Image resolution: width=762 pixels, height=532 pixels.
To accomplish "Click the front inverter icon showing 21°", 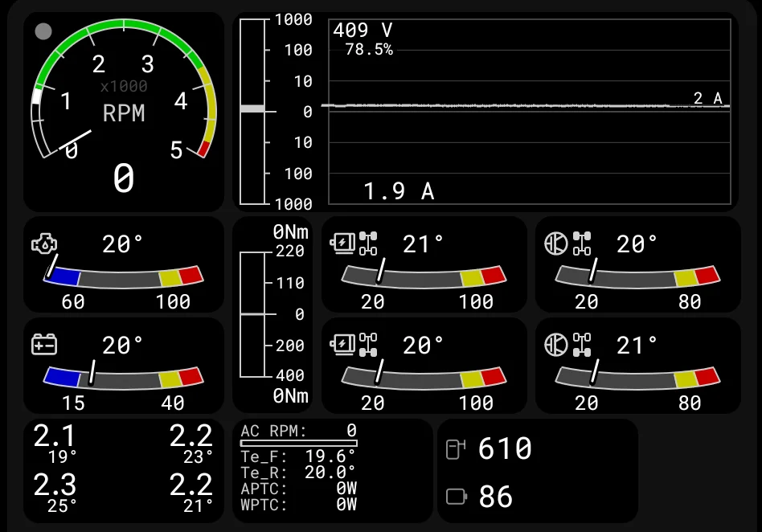I will (342, 243).
